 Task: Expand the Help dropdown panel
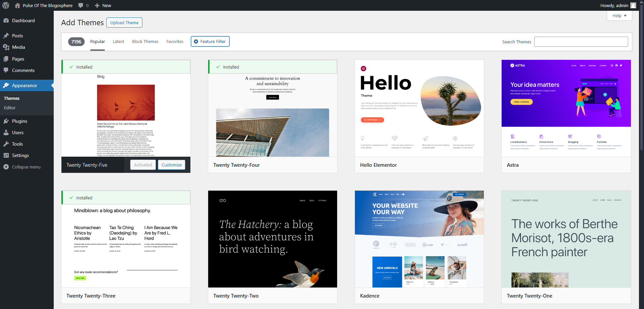tap(619, 16)
